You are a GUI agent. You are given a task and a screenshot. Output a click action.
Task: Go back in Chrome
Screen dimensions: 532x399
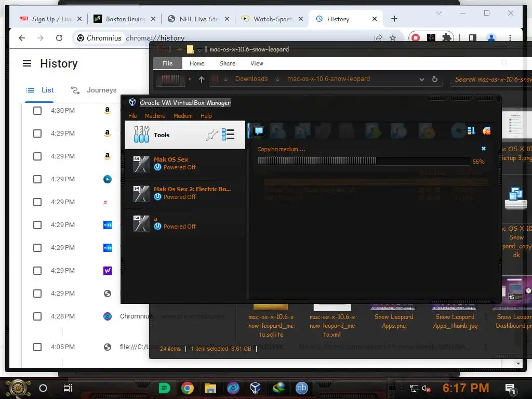(x=22, y=38)
